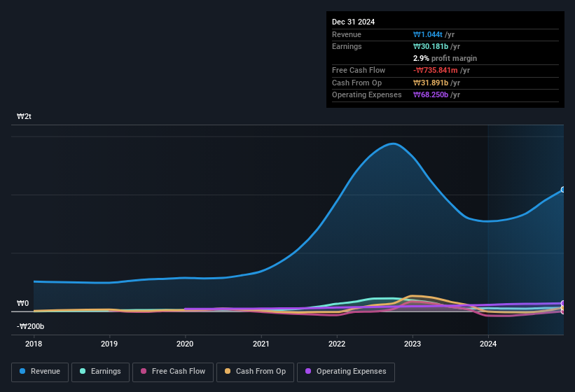Click the 2022 x-axis label

click(x=337, y=344)
